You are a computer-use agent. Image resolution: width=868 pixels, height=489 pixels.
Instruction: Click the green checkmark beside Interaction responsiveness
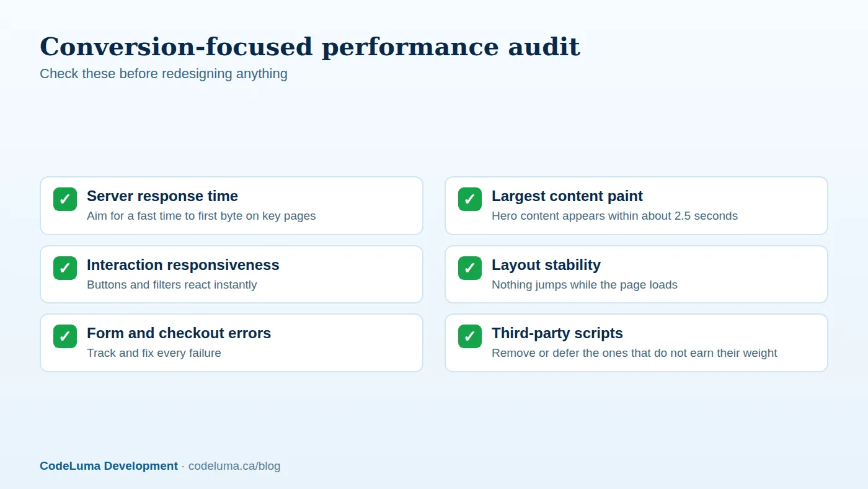pos(65,268)
